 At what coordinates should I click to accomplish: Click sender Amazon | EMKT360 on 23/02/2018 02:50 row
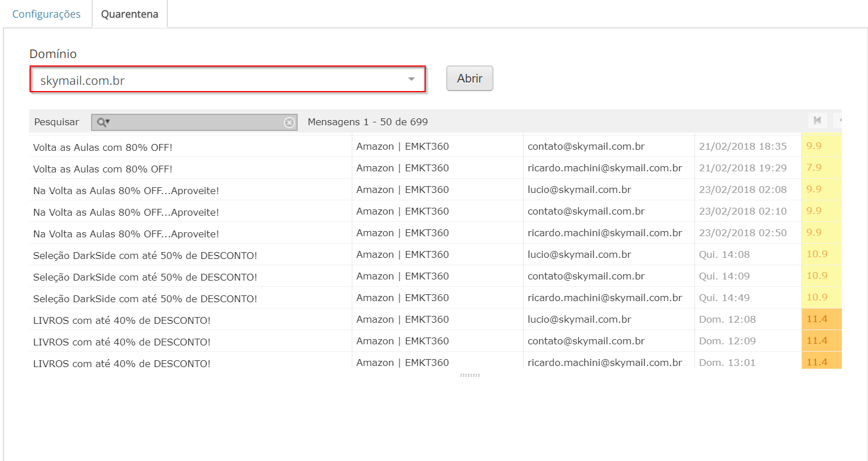402,233
